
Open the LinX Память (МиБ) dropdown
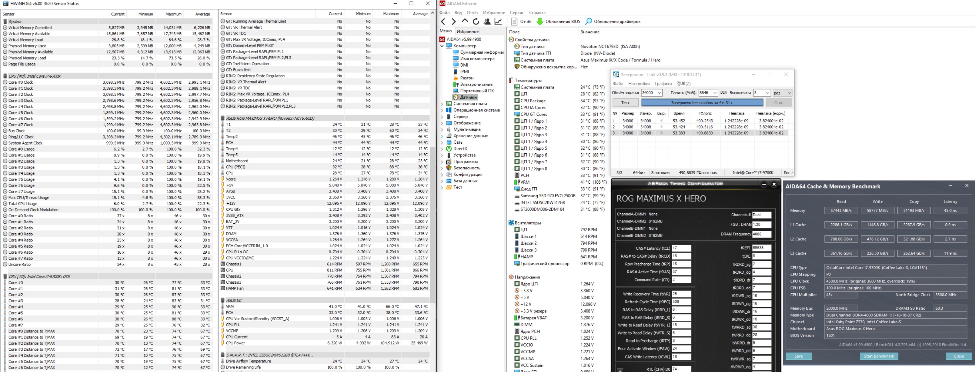[715, 93]
